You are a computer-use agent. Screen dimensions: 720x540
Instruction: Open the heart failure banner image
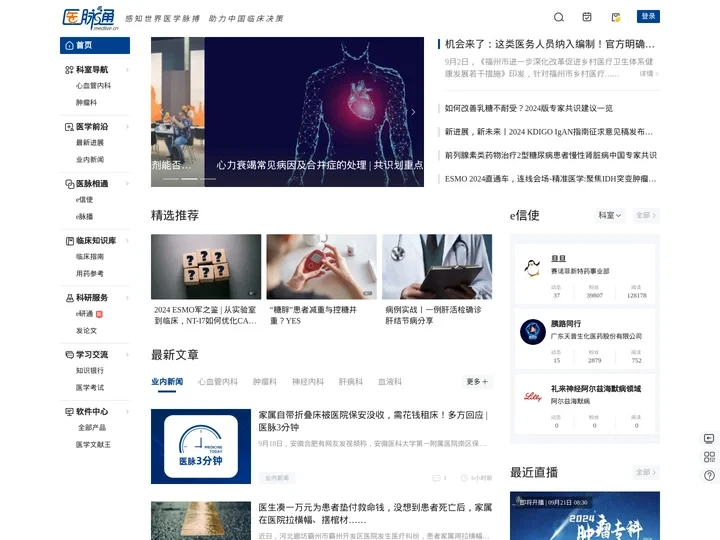click(x=314, y=112)
